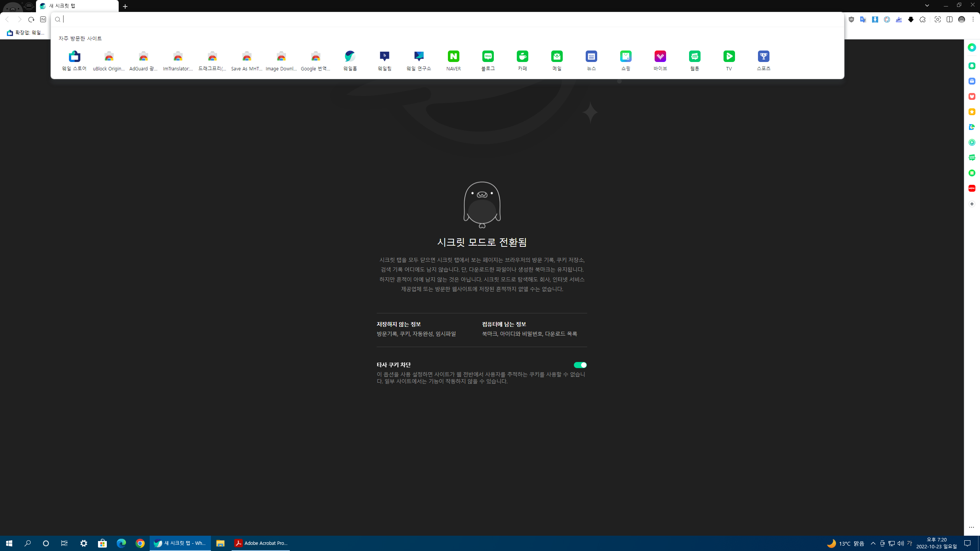980x551 pixels.
Task: Open the 웨일 스토어 shortcut icon
Action: point(74,60)
